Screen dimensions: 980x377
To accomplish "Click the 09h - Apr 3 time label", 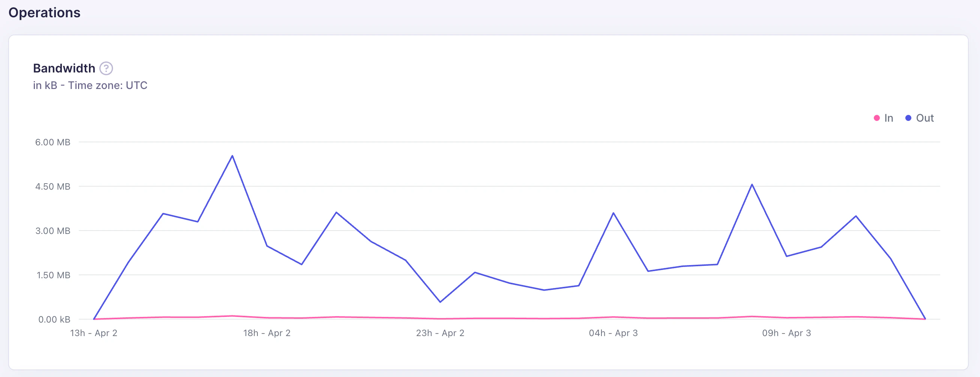I will tap(787, 333).
